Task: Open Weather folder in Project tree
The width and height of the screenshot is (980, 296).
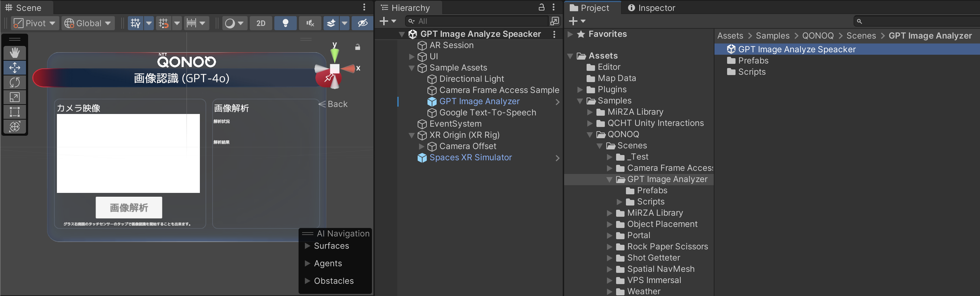Action: coord(643,291)
